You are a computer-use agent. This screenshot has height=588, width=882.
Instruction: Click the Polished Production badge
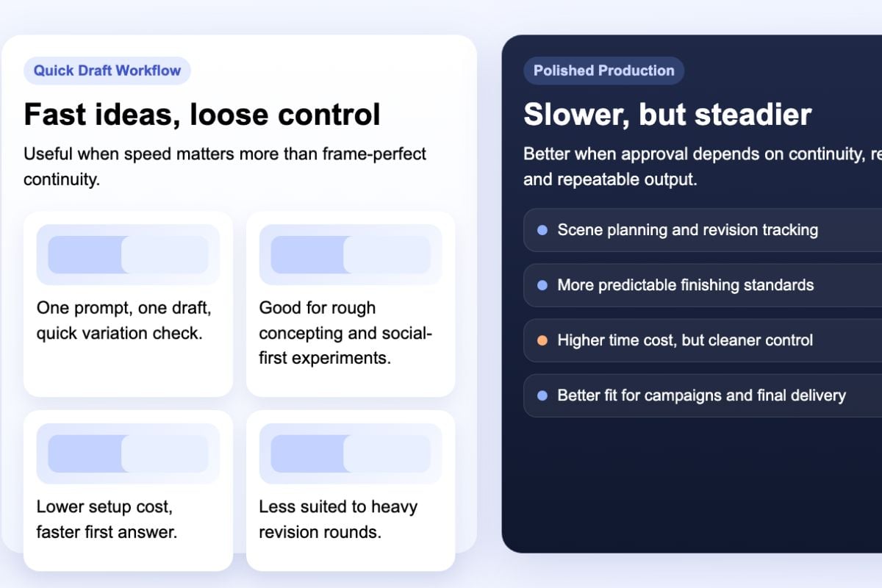(x=603, y=71)
